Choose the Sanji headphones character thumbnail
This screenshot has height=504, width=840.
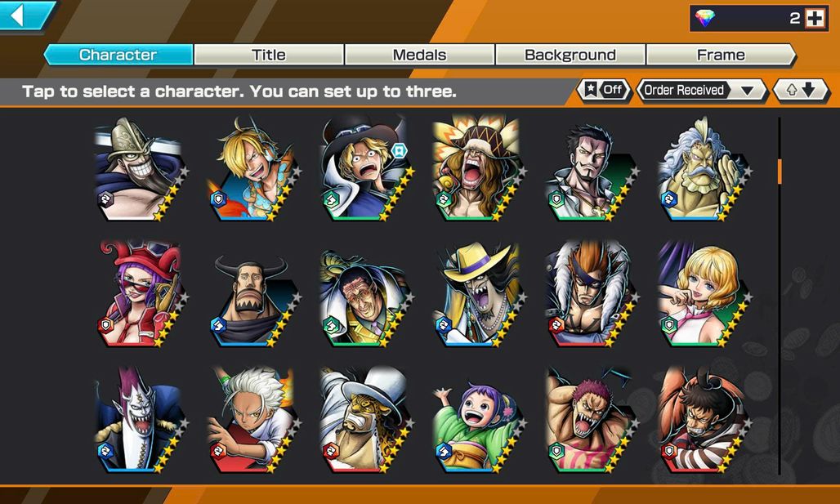tap(252, 169)
